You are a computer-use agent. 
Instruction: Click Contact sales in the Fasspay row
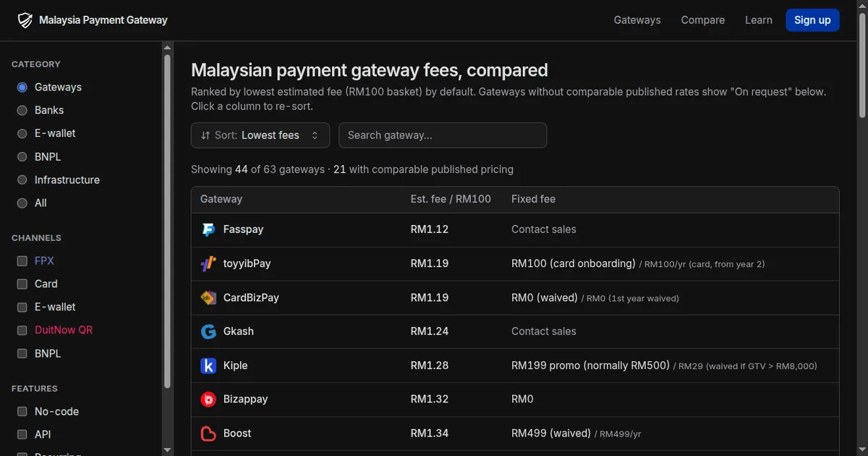click(x=544, y=229)
